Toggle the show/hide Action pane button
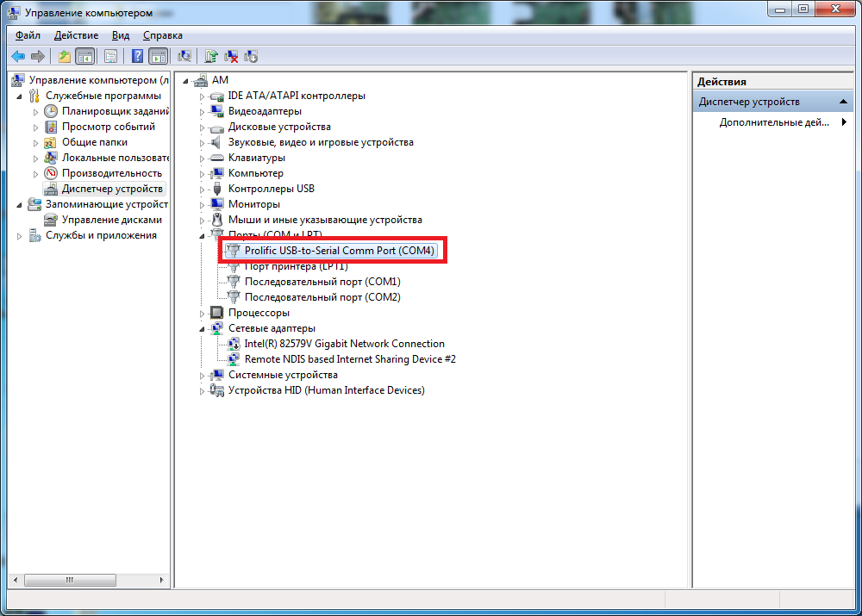 158,57
